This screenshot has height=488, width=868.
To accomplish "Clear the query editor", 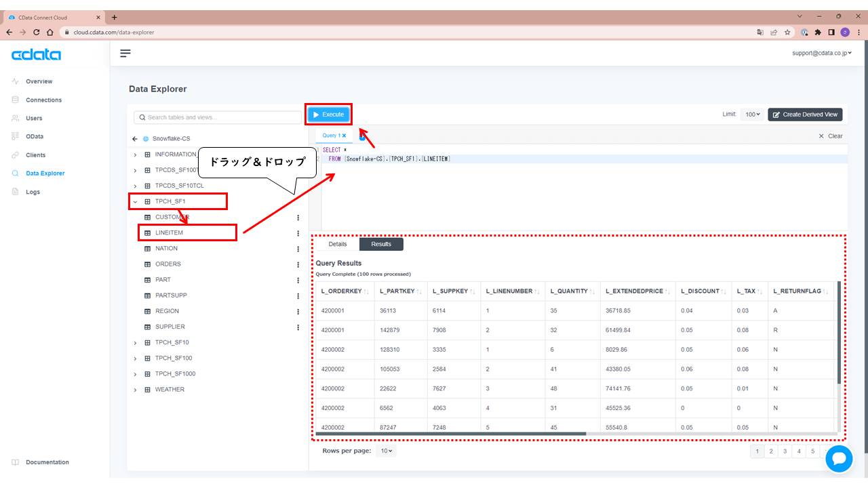I will point(831,136).
